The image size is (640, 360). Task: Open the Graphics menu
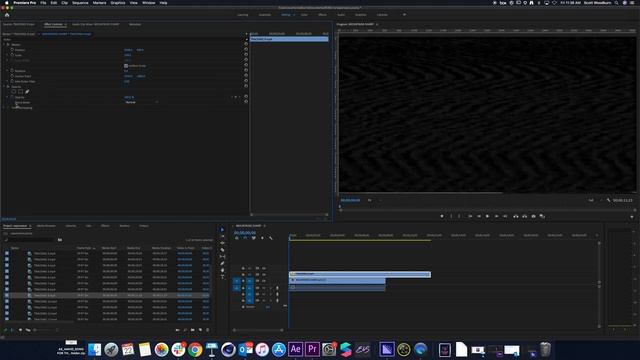click(x=118, y=3)
